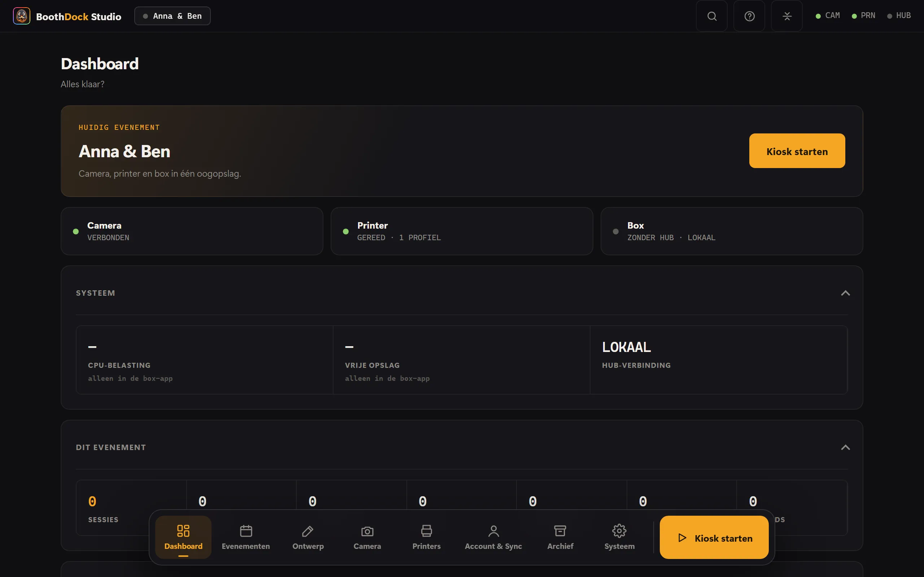Click the HUB status indicator
This screenshot has width=924, height=577.
pyautogui.click(x=899, y=16)
